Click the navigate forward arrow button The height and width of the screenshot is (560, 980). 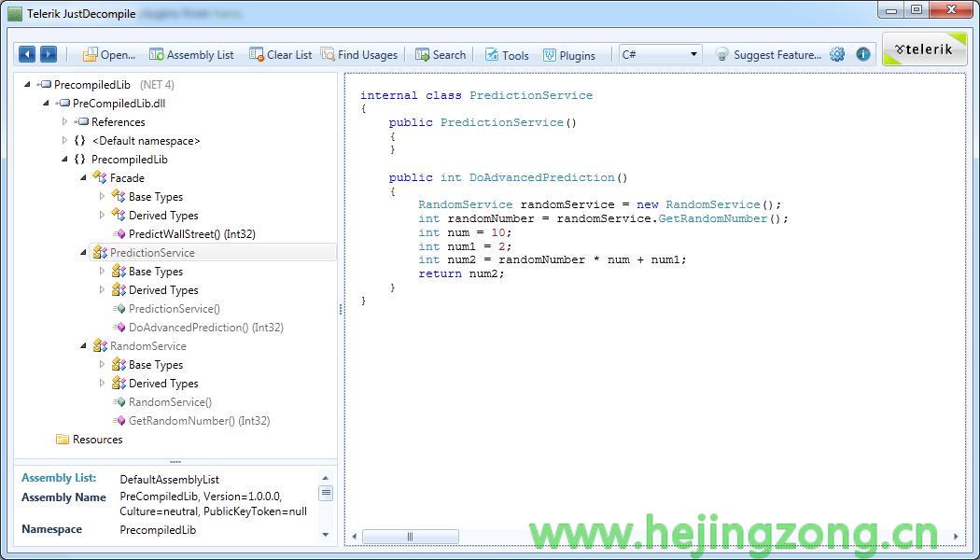49,55
